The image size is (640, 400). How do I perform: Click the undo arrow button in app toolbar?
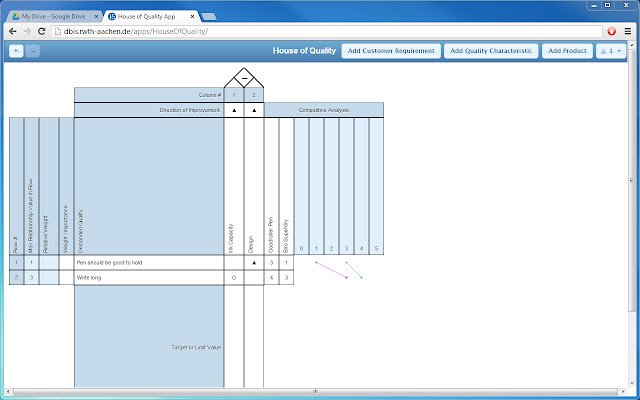pos(16,51)
